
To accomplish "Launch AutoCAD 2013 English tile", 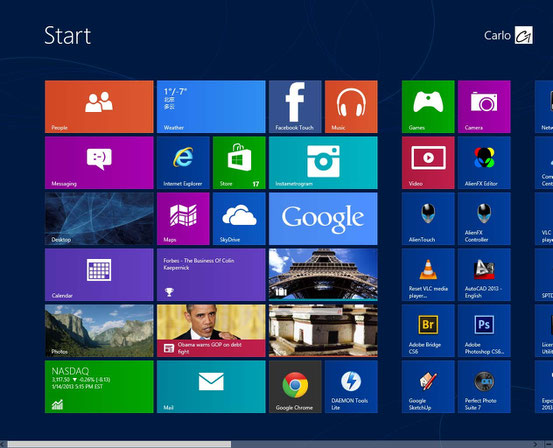I will [484, 275].
